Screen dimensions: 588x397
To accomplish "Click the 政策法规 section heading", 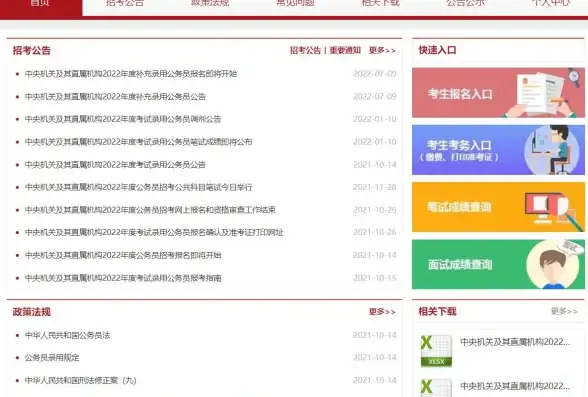I will [x=32, y=312].
